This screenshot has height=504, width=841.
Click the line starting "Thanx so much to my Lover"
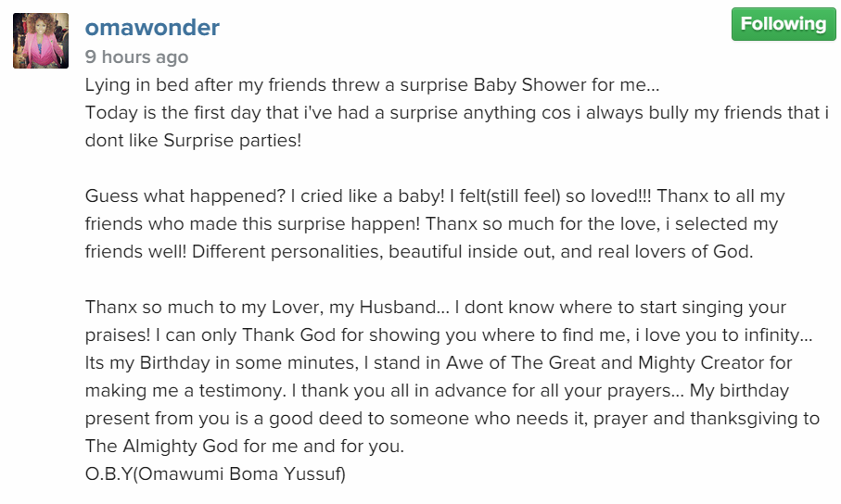coord(436,308)
